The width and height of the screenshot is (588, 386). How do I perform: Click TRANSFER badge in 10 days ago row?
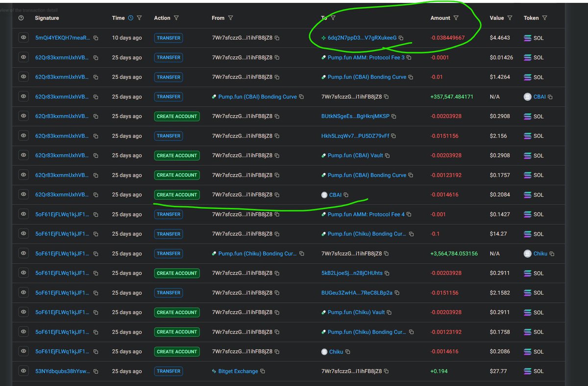click(169, 38)
